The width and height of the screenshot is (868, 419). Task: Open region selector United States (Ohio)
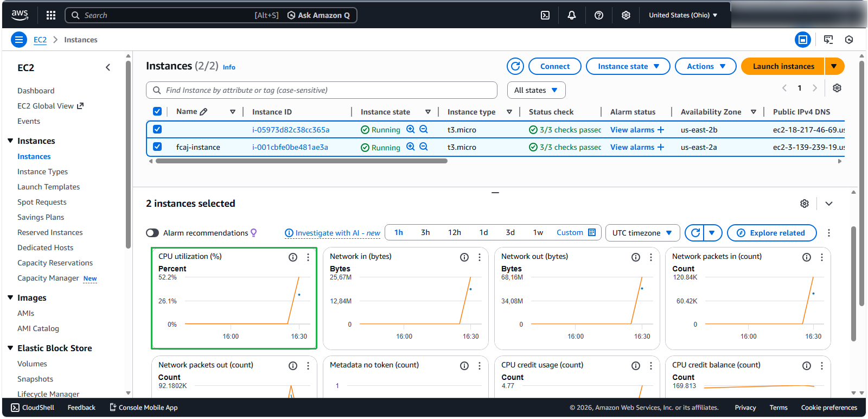[683, 15]
